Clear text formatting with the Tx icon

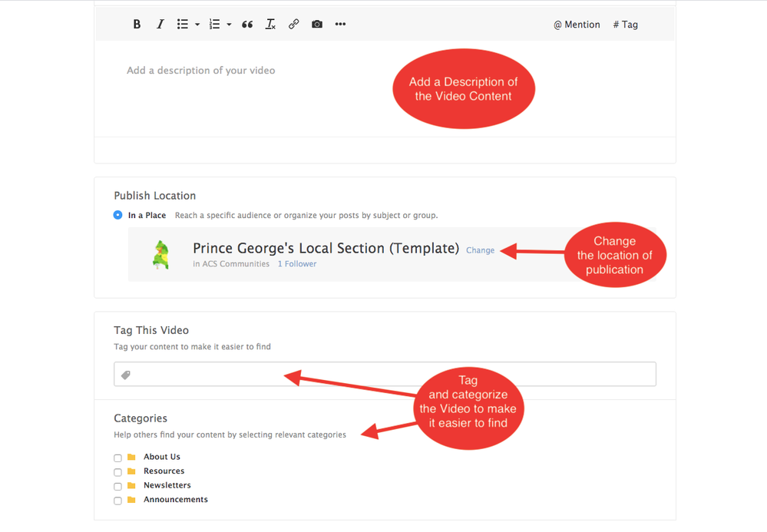(270, 25)
